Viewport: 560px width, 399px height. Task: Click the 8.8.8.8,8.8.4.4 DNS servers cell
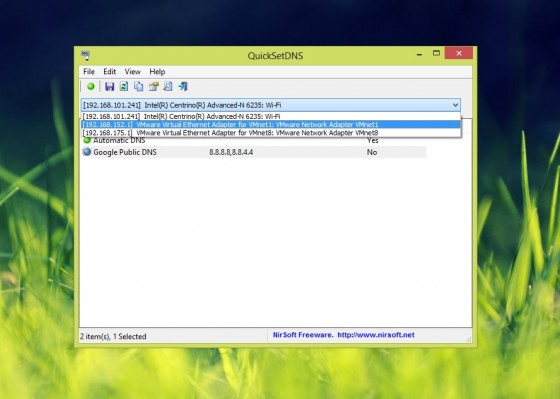pos(231,152)
